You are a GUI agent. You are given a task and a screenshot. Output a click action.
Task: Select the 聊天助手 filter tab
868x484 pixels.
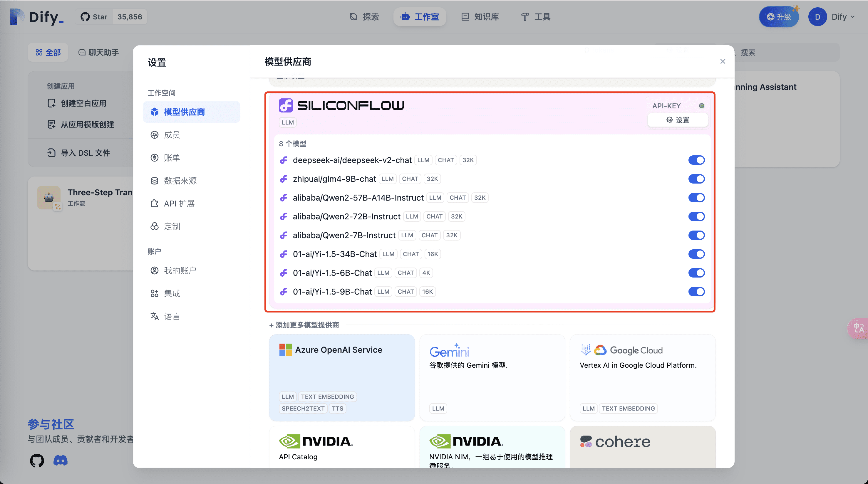[x=99, y=52]
